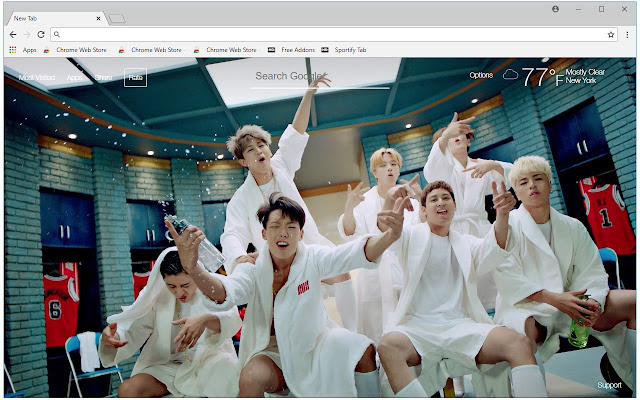Open the first Chrome Web Store bookmark
Screen dimensions: 640x400
tap(76, 50)
